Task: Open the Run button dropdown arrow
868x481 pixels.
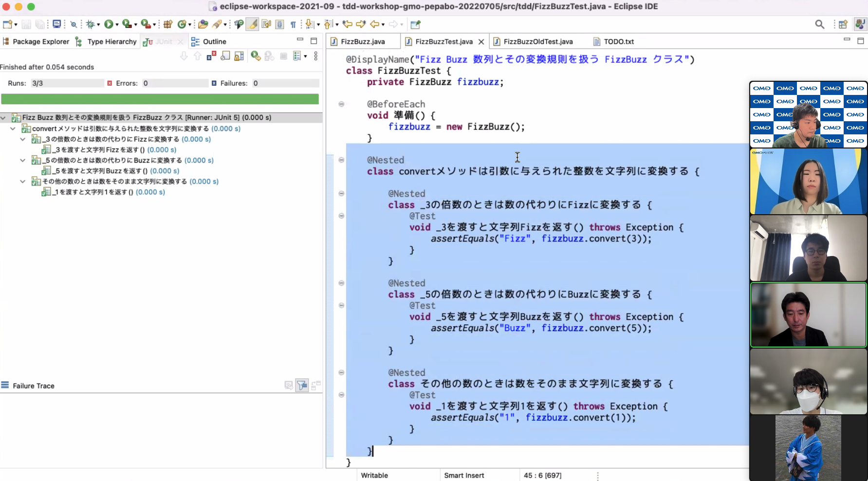Action: [117, 24]
